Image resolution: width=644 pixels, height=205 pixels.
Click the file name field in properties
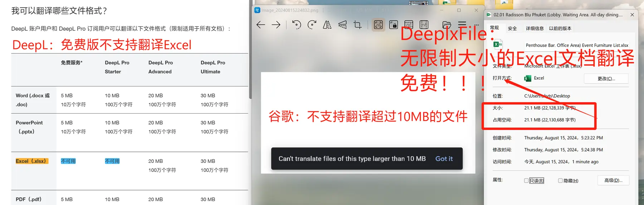point(577,45)
